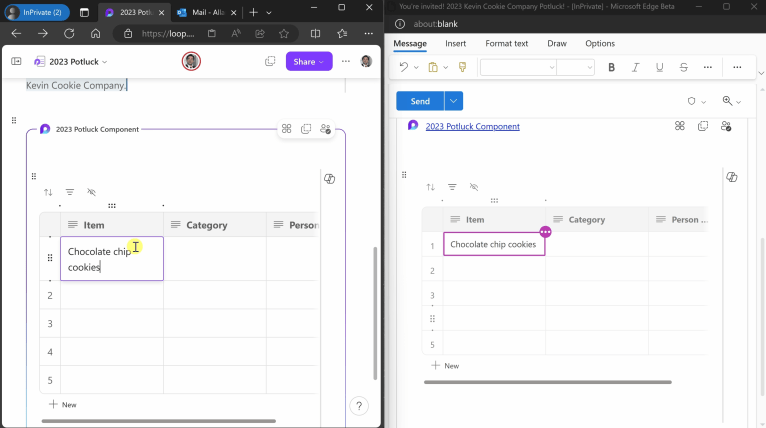Open the 2023 Potluck Component link in mail

[x=472, y=127]
